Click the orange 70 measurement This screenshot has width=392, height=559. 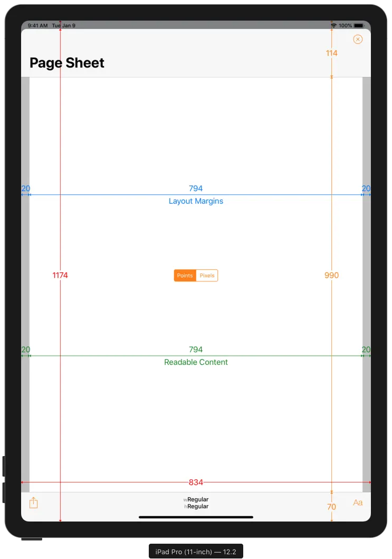coord(331,507)
